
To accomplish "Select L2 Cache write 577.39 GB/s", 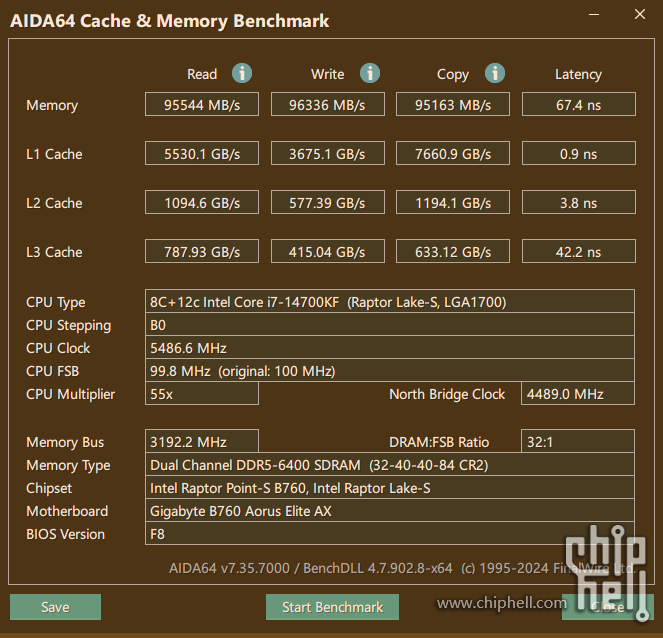I will coord(328,203).
